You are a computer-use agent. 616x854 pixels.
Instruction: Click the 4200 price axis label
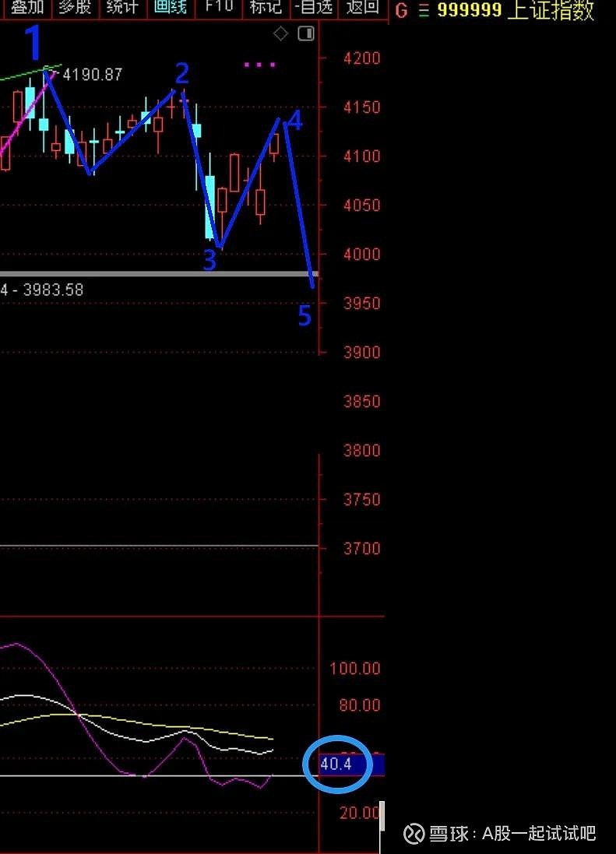[x=361, y=58]
